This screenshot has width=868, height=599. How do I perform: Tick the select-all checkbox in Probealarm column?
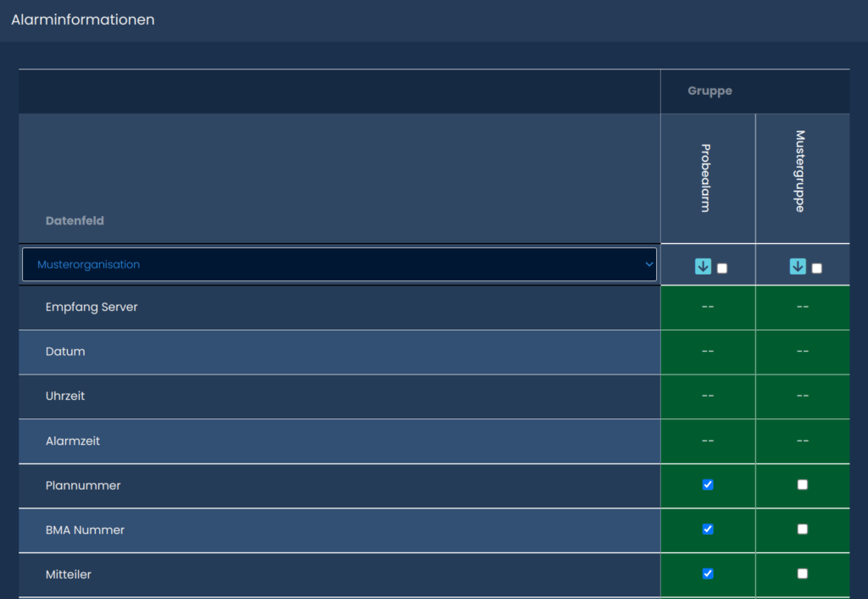point(722,269)
